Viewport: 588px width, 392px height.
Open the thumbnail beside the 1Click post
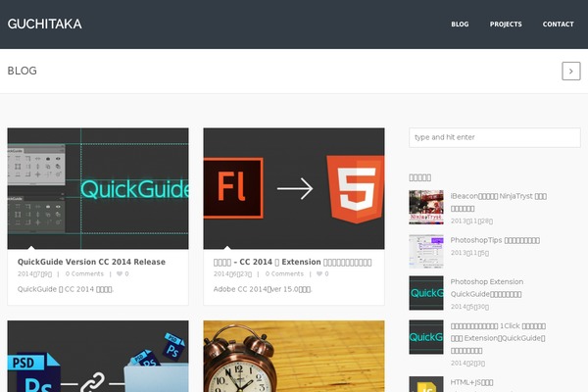tap(426, 337)
